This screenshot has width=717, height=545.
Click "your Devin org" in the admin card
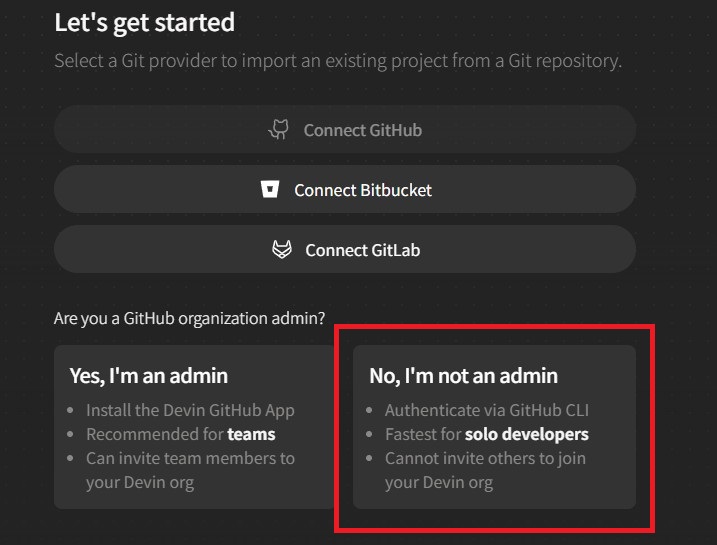pyautogui.click(x=140, y=482)
